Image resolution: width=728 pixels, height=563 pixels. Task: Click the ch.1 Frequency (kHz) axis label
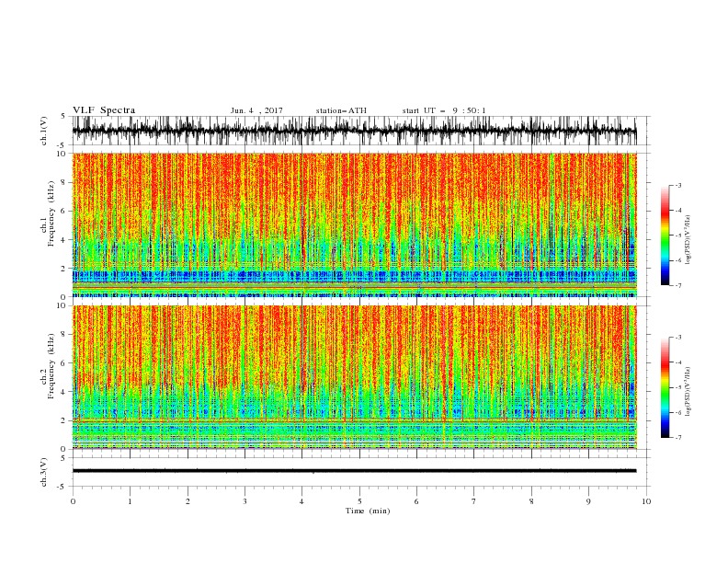click(x=48, y=212)
